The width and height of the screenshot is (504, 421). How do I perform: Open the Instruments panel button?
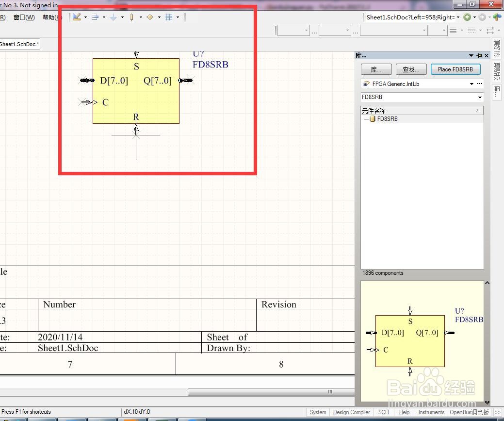[x=431, y=412]
